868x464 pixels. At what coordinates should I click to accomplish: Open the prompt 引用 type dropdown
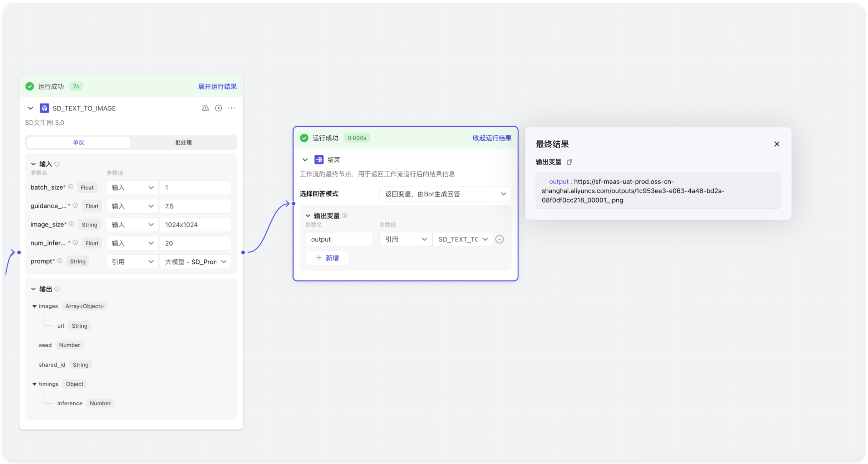pyautogui.click(x=132, y=262)
